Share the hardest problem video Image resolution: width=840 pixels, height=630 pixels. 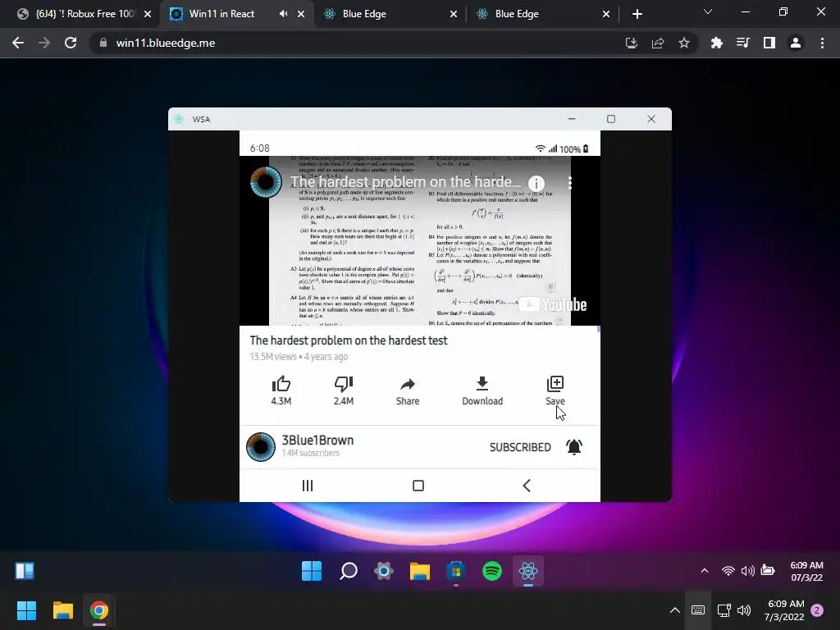coord(408,390)
